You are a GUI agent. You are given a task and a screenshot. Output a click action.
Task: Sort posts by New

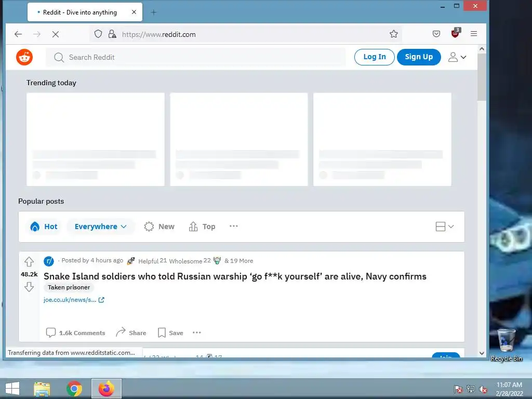point(159,227)
